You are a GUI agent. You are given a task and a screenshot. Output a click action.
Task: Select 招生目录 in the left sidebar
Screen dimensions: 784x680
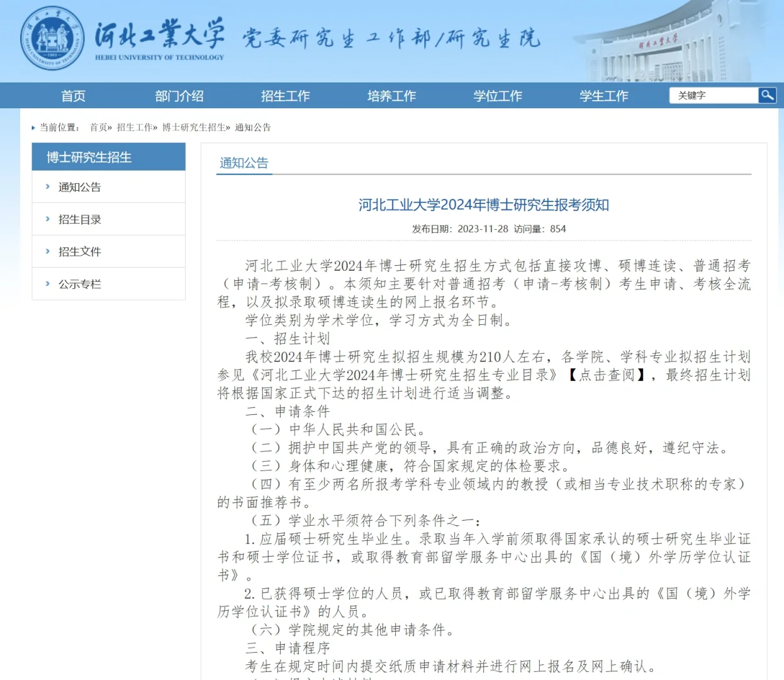pos(79,219)
